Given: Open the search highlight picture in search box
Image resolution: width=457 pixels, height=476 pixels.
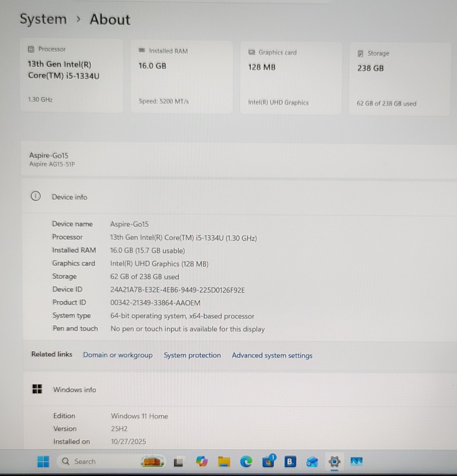Looking at the screenshot, I should (x=152, y=461).
